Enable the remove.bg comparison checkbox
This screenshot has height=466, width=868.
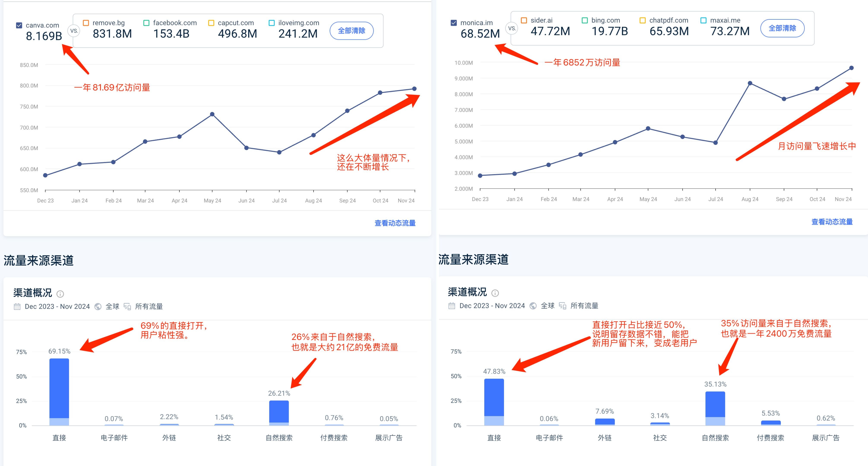86,23
